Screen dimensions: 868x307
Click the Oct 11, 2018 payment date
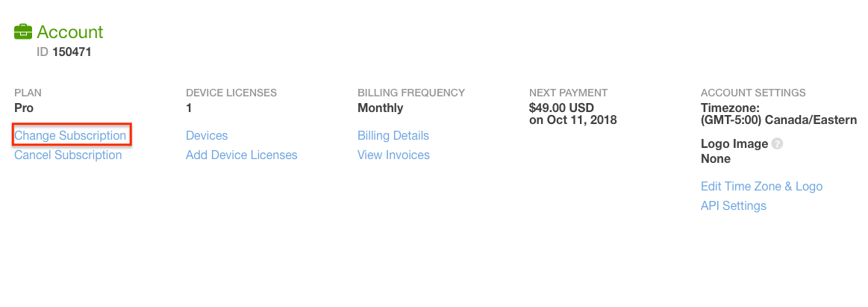[x=582, y=120]
